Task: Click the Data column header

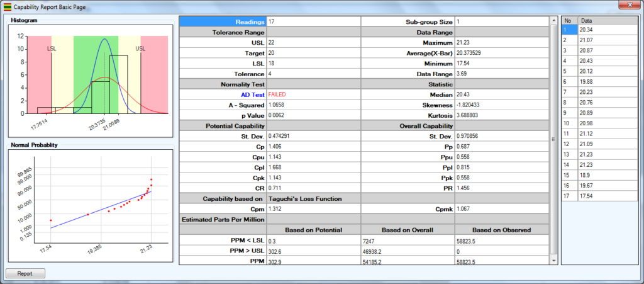Action: point(608,21)
